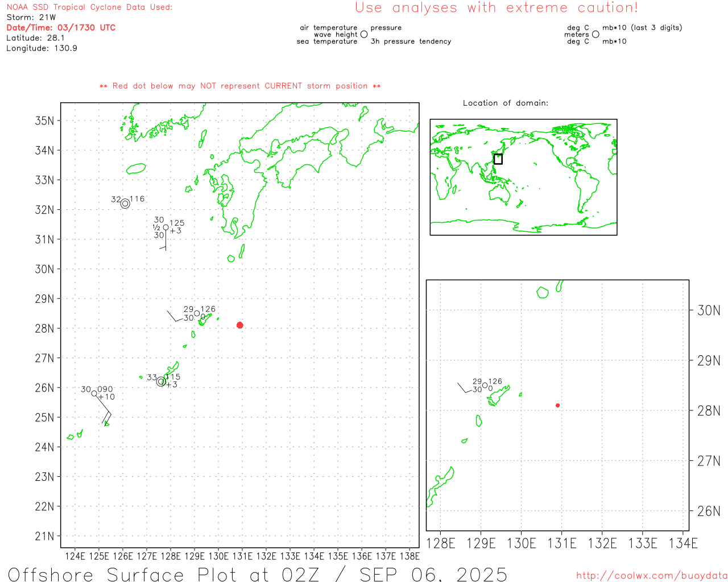Screen dimensions: 728x582
Task: Open the coolwx.com/buoydata URL
Action: [652, 575]
